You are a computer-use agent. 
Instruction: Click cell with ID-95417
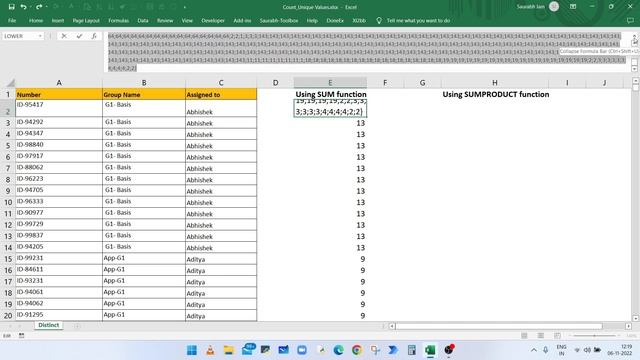tap(59, 108)
